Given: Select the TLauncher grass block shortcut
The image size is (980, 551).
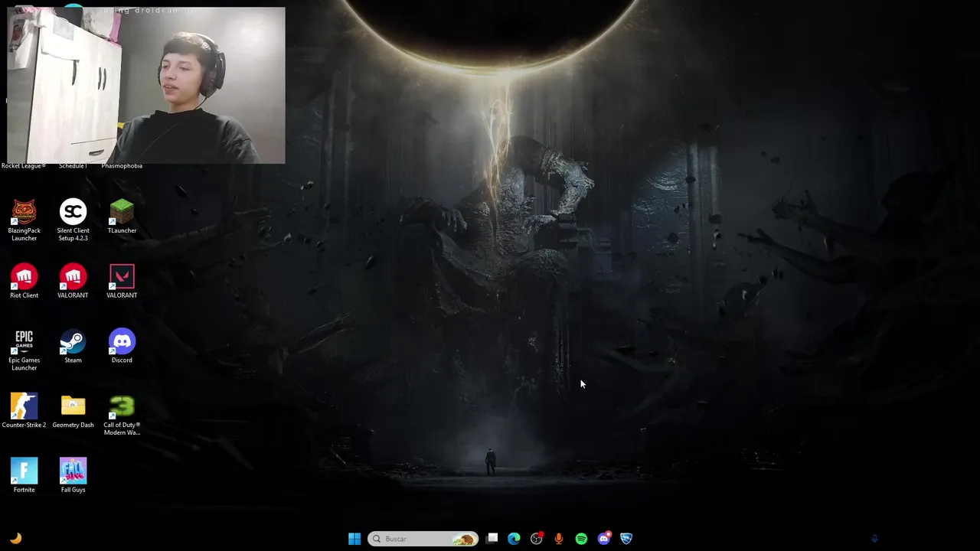Looking at the screenshot, I should coord(122,217).
